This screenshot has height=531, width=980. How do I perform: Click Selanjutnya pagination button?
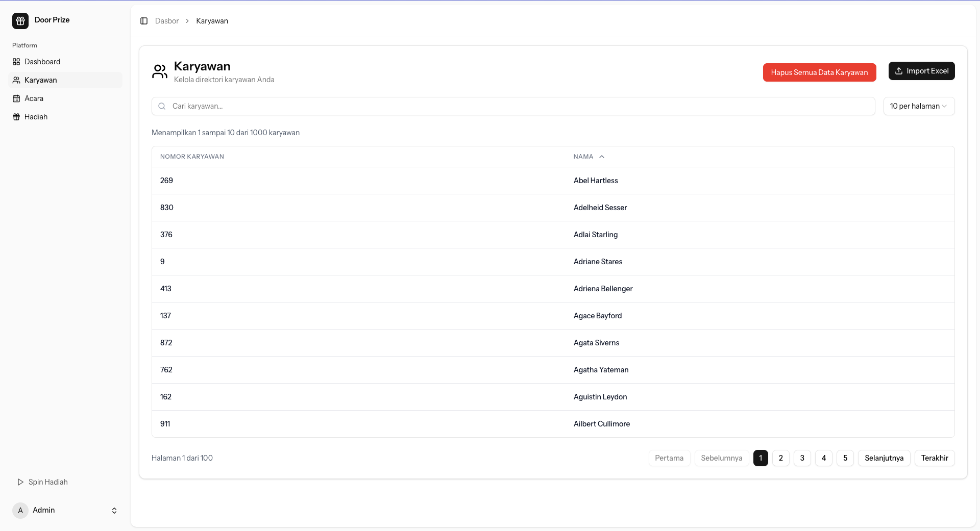click(884, 458)
